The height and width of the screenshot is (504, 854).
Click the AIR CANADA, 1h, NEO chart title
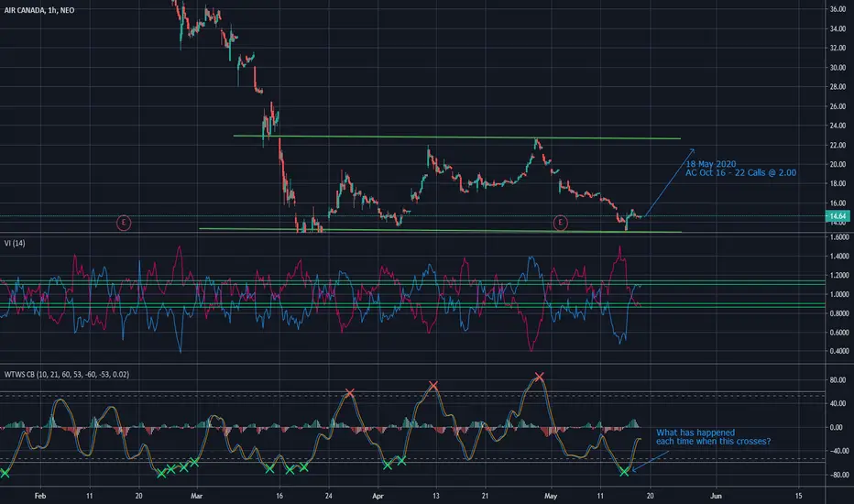point(39,10)
